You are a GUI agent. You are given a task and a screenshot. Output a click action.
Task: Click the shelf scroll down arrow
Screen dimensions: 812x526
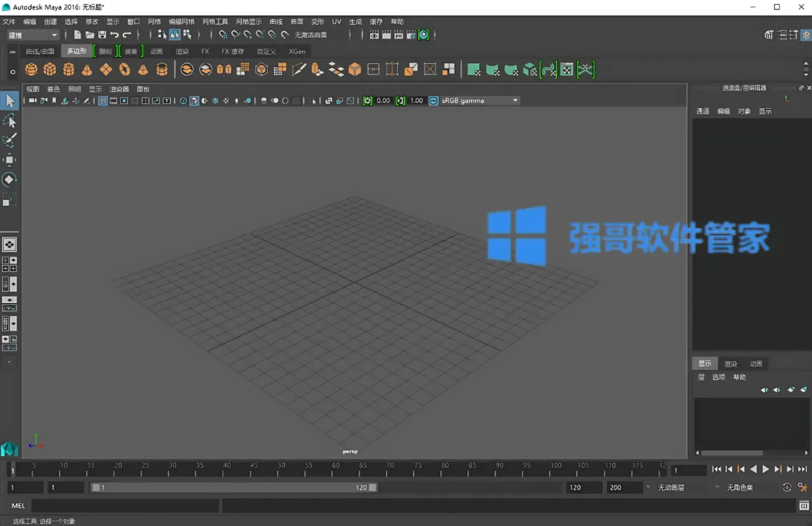(x=806, y=75)
